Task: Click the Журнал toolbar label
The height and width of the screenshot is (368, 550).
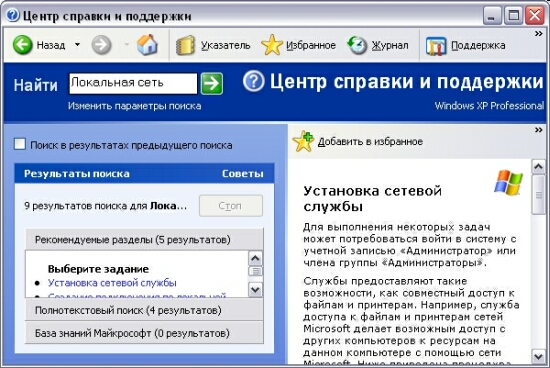Action: pyautogui.click(x=390, y=46)
